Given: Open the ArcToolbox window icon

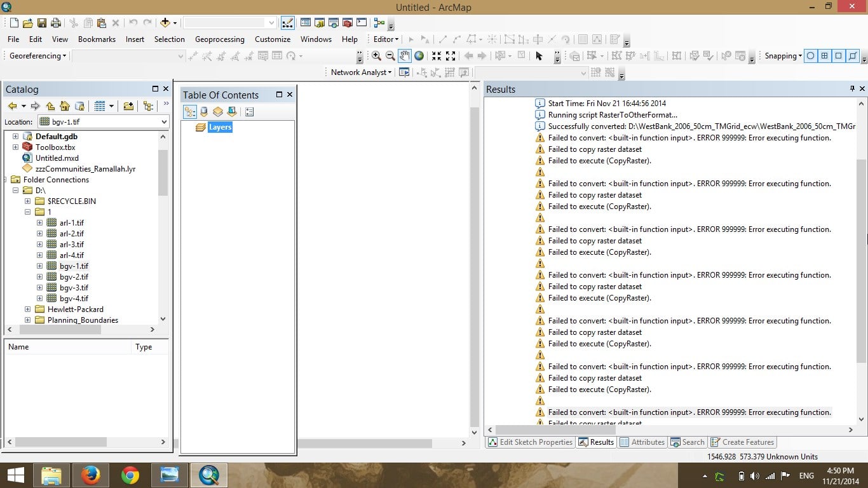Looking at the screenshot, I should coord(348,23).
